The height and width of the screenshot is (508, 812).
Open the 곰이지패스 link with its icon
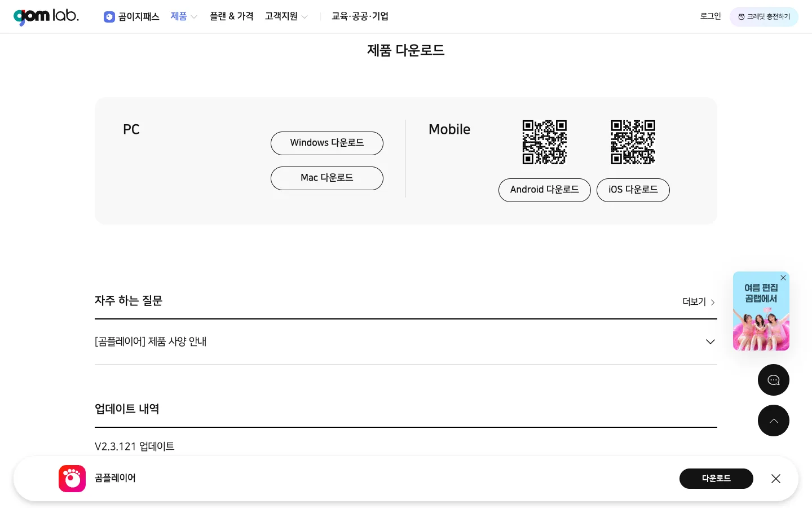tap(131, 17)
